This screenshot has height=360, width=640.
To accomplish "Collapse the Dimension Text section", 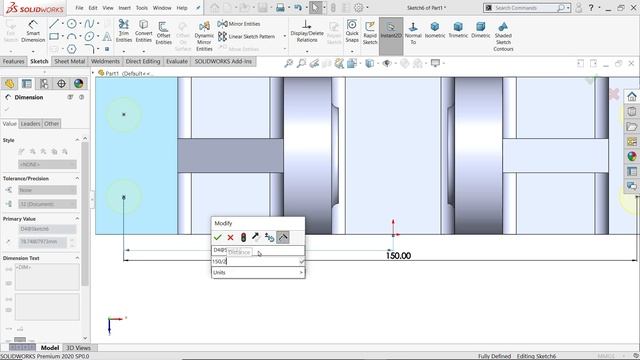I will pyautogui.click(x=77, y=258).
